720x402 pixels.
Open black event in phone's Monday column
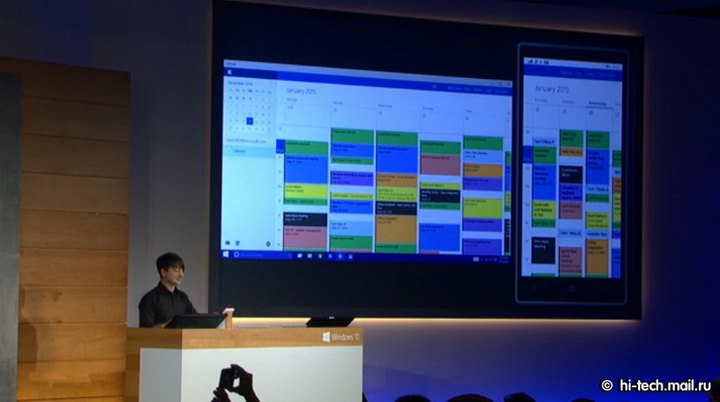[543, 250]
